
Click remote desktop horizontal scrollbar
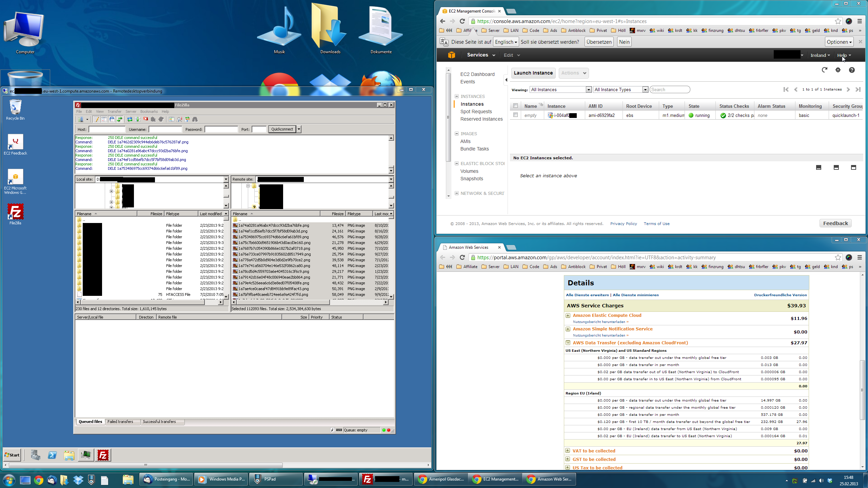[x=146, y=465]
